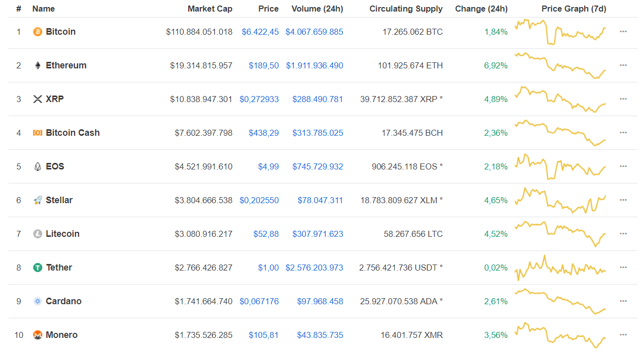The width and height of the screenshot is (644, 351).
Task: Click the EOS logo icon
Action: click(37, 166)
